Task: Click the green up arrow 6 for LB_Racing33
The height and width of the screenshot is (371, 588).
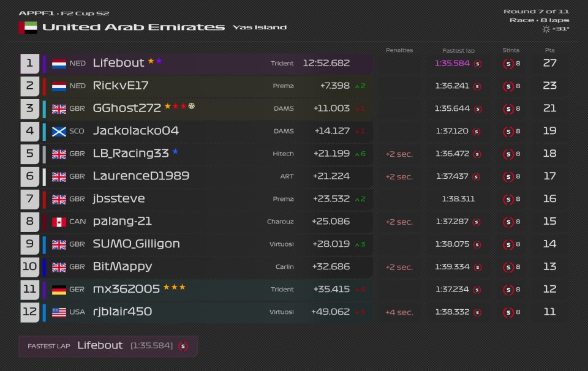Action: 360,154
